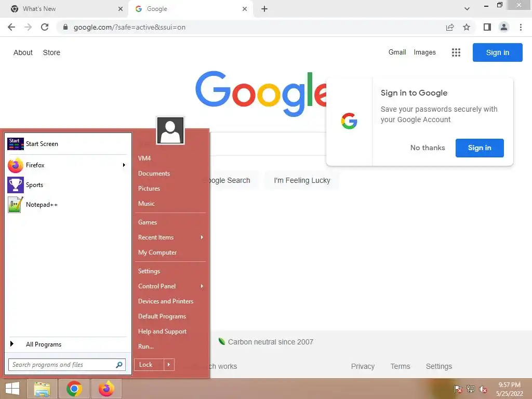Switch to the What's New tab
This screenshot has height=399, width=532.
[64, 9]
